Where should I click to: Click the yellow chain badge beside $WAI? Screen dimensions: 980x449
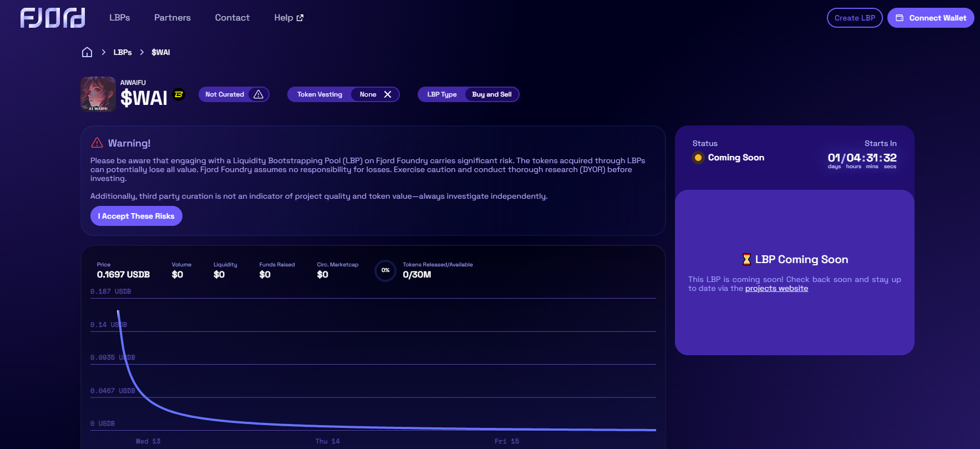[179, 94]
